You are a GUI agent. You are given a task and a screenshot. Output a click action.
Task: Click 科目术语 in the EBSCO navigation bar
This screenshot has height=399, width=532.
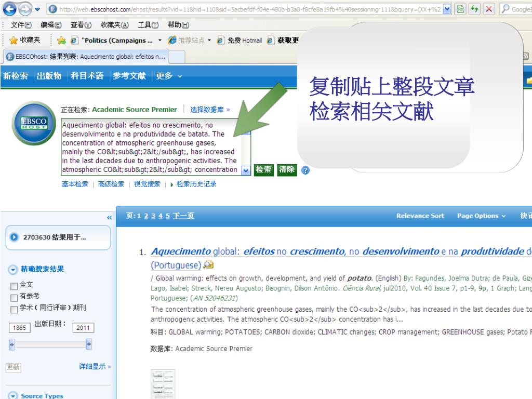87,76
